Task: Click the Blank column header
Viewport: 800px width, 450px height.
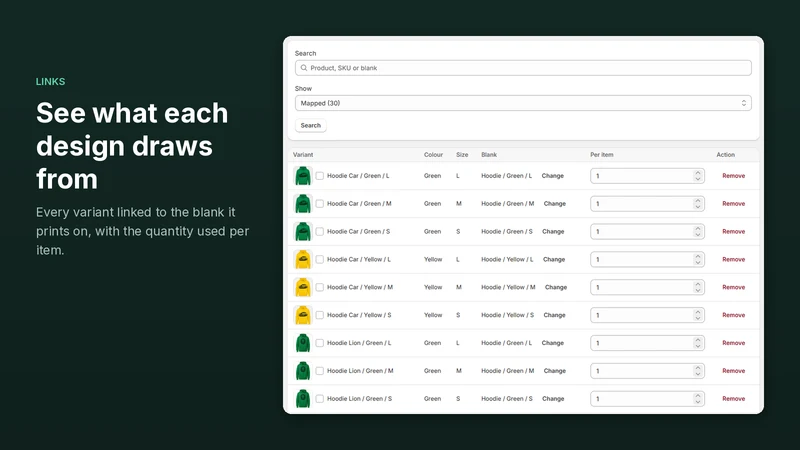Action: (x=489, y=155)
